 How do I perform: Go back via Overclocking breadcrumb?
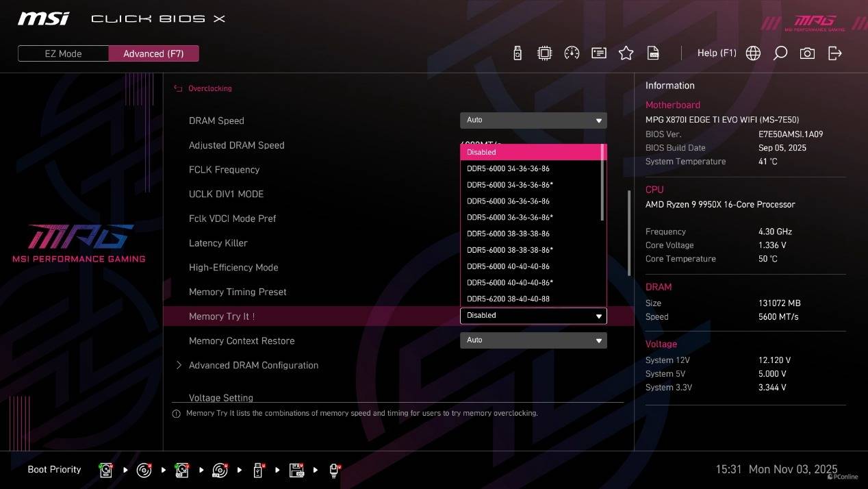pyautogui.click(x=209, y=88)
